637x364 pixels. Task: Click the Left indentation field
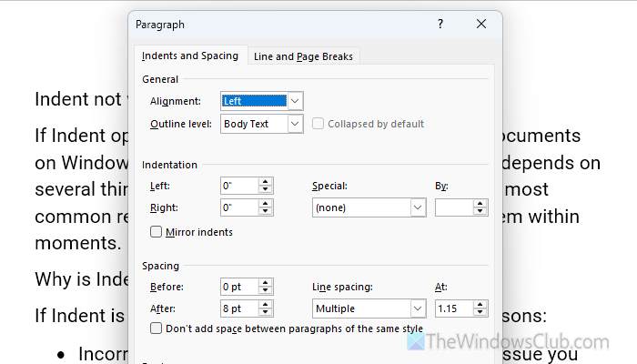click(239, 186)
